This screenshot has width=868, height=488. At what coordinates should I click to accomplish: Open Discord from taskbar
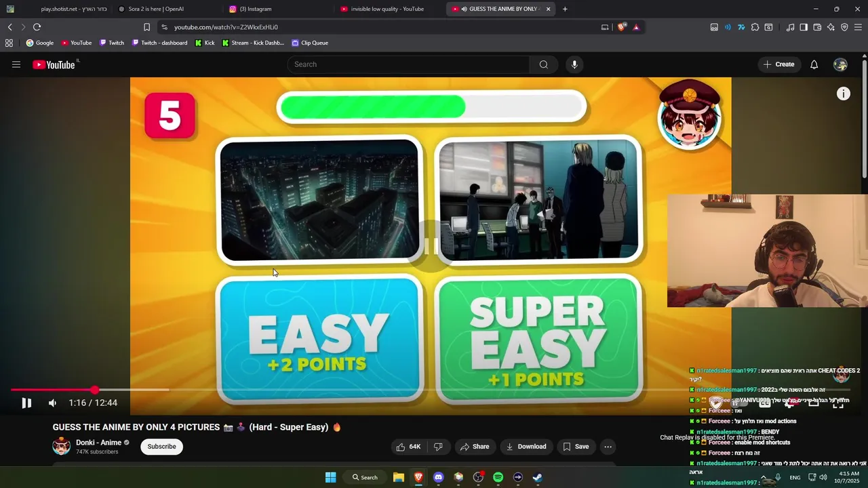click(x=438, y=477)
